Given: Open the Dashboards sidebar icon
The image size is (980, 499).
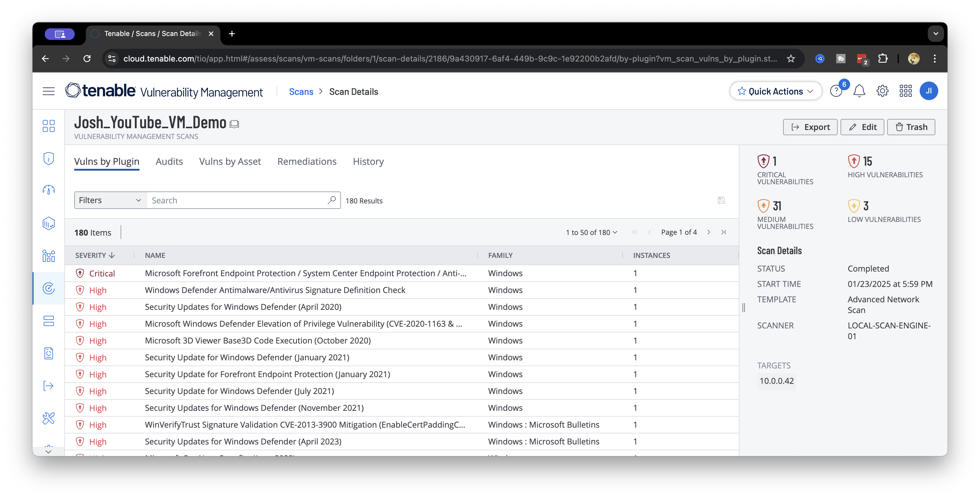Looking at the screenshot, I should (48, 126).
